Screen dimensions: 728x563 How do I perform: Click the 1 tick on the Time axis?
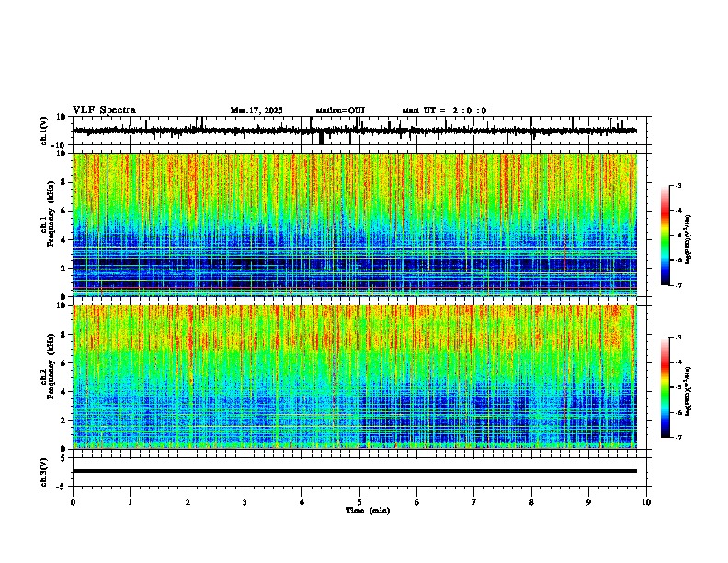coord(130,502)
